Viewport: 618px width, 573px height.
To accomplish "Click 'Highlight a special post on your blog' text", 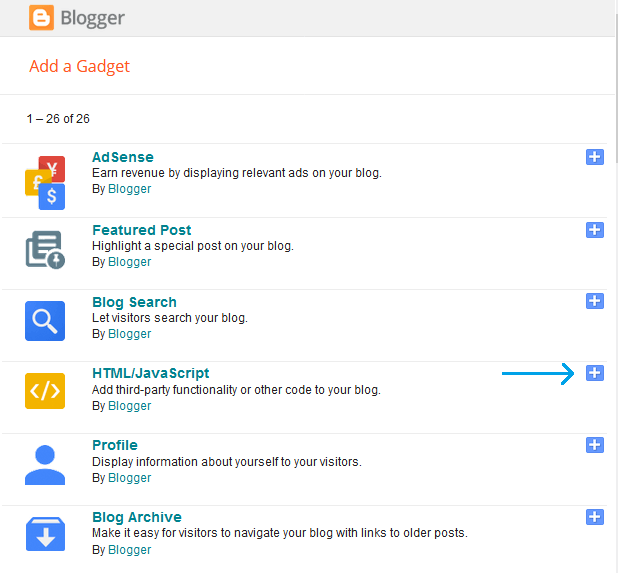I will pos(193,246).
